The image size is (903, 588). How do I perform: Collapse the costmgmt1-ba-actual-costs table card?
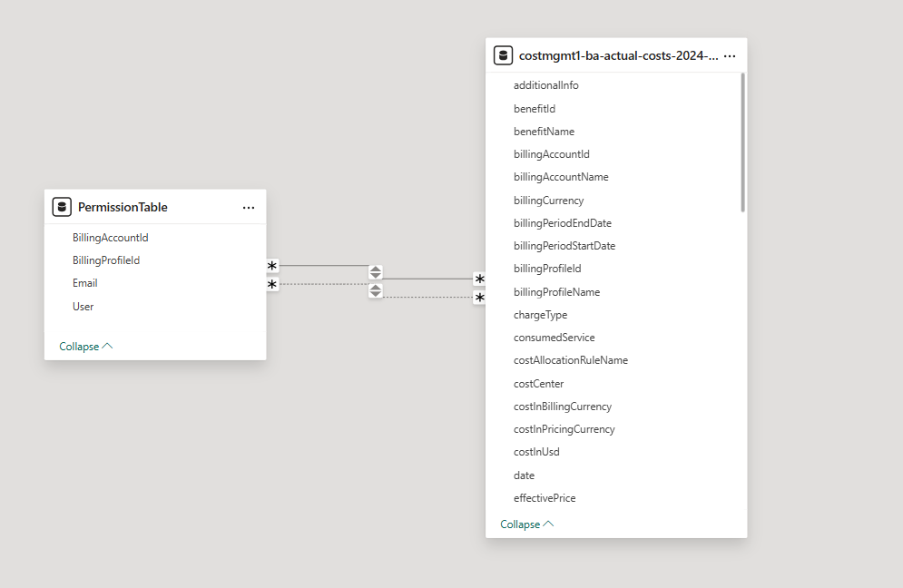coord(527,524)
